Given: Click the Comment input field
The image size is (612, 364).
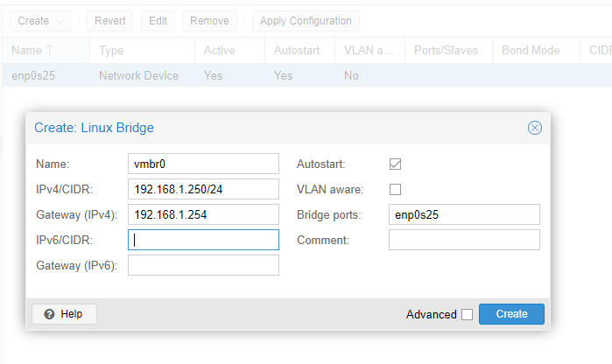Looking at the screenshot, I should [x=464, y=240].
